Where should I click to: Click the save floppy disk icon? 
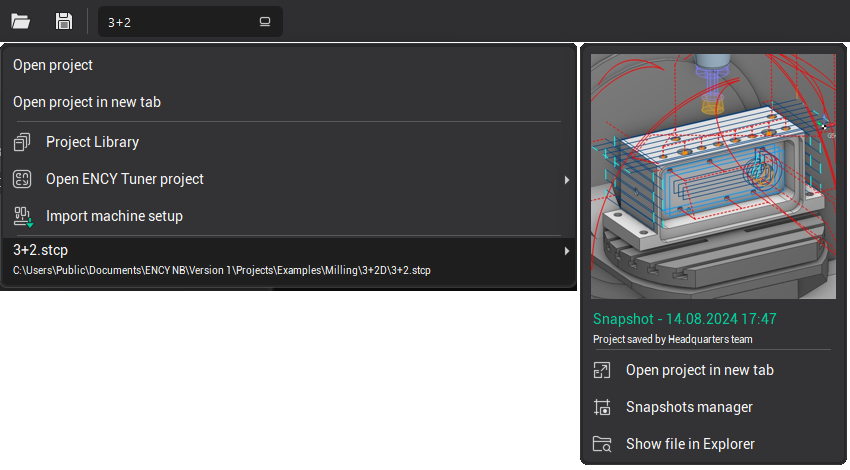click(x=63, y=21)
